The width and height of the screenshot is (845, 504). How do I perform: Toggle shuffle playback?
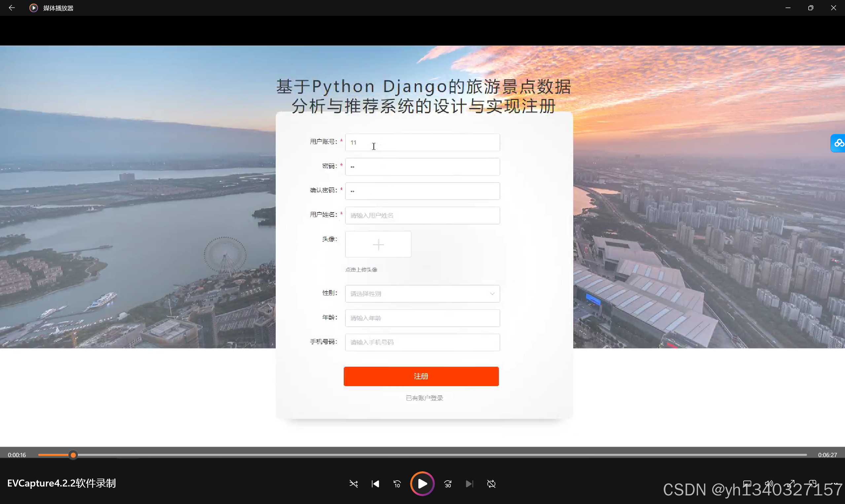pyautogui.click(x=353, y=484)
